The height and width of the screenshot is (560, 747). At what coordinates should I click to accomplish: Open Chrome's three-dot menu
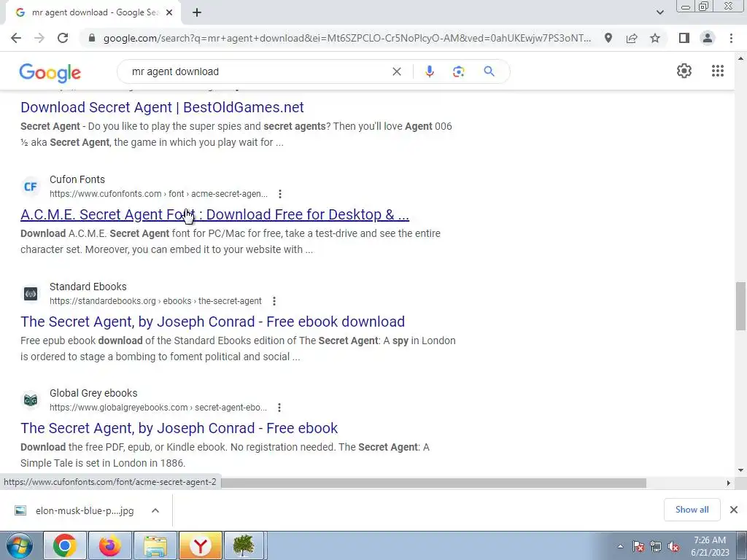coord(731,38)
